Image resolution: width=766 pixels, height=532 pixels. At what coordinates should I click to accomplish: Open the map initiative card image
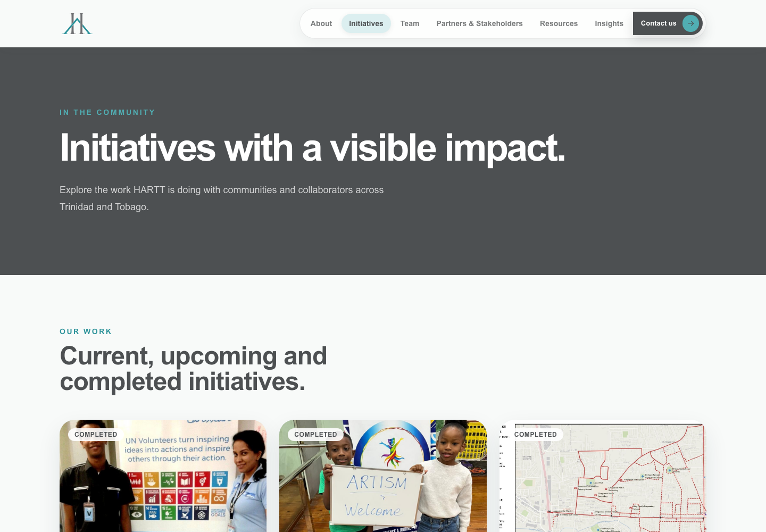coord(603,476)
